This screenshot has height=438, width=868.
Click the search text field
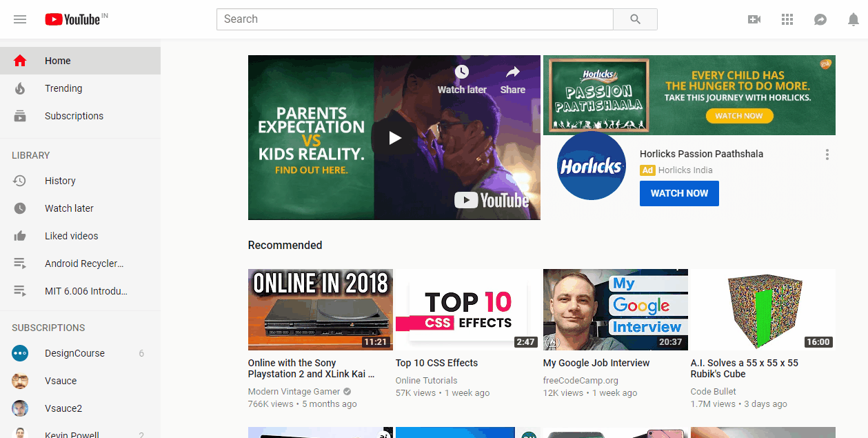pyautogui.click(x=415, y=19)
